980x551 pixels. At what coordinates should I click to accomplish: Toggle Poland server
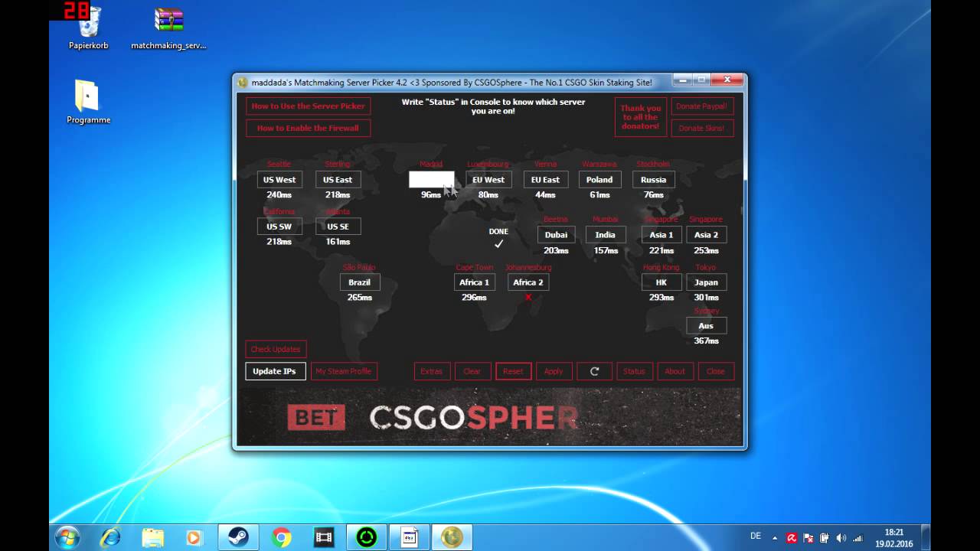point(599,180)
